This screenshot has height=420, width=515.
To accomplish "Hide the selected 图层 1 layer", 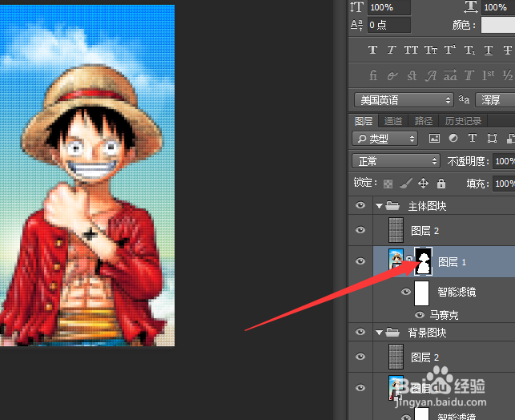I will tap(360, 261).
